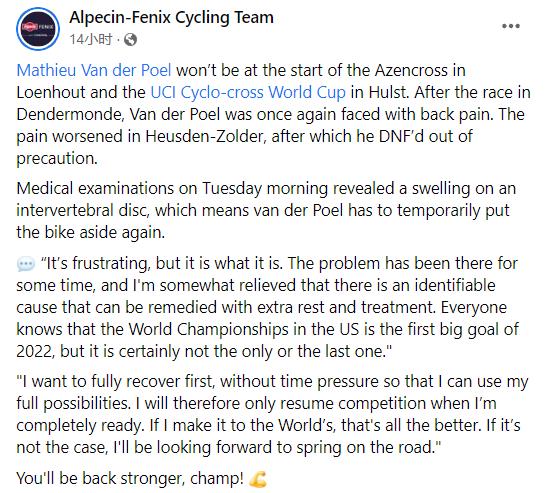Click the flexed biceps emoji
548x493 pixels.
click(x=258, y=479)
